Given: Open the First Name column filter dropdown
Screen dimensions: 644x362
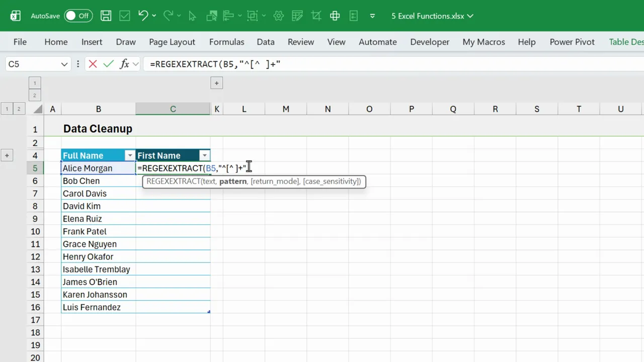Looking at the screenshot, I should point(204,155).
